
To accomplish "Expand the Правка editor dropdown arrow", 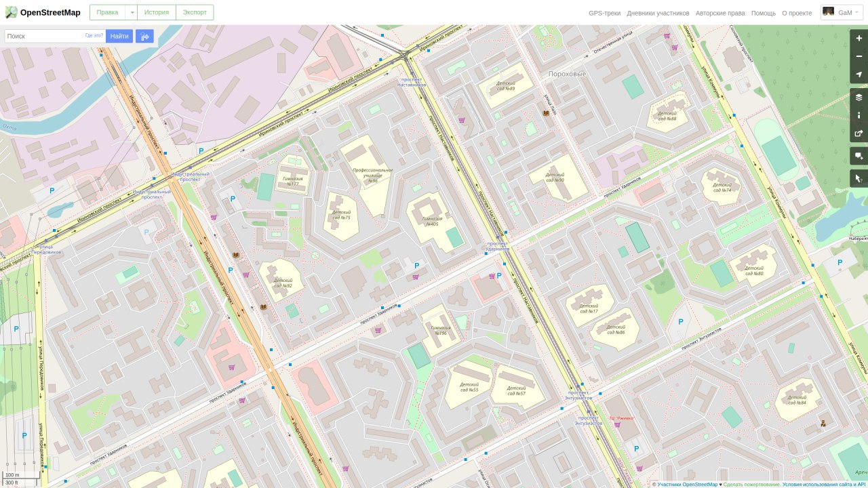I will tap(132, 12).
